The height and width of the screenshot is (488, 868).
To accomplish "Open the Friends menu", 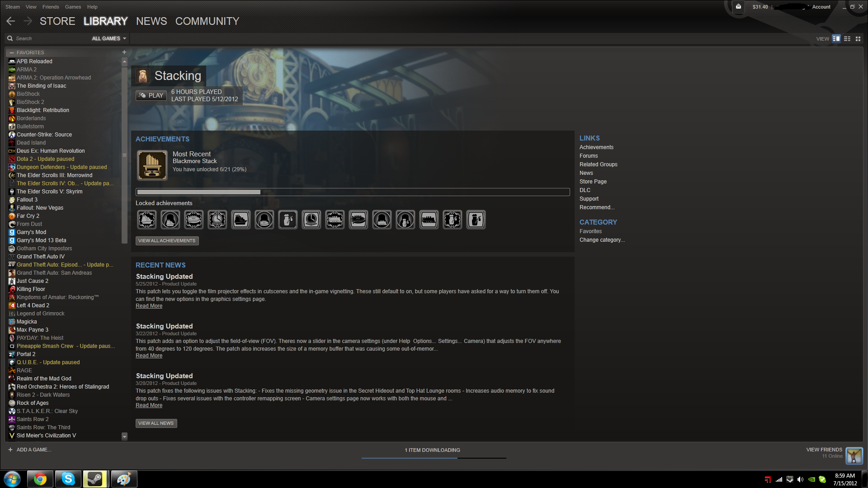I will [50, 7].
